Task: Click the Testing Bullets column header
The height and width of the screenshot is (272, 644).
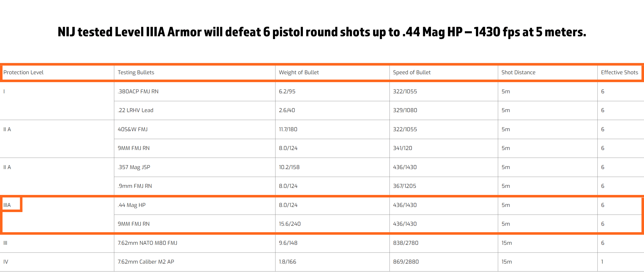Action: pos(136,73)
